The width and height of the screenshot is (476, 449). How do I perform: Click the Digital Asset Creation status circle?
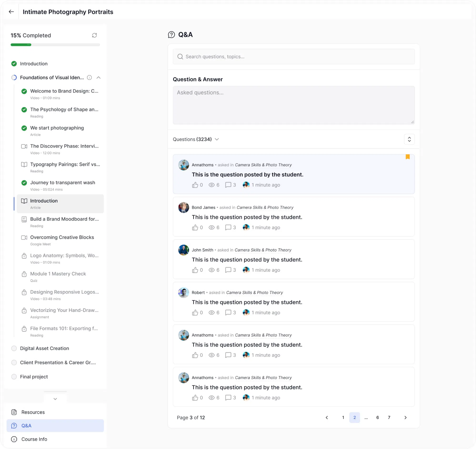pyautogui.click(x=14, y=349)
